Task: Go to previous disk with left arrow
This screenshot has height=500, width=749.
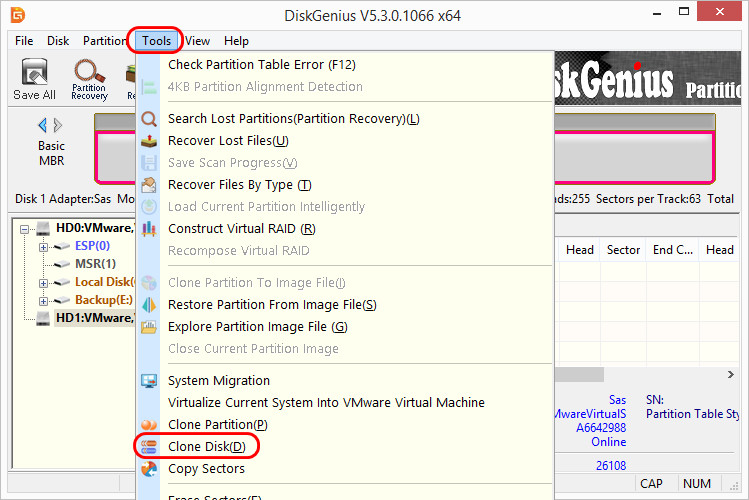Action: (x=43, y=125)
